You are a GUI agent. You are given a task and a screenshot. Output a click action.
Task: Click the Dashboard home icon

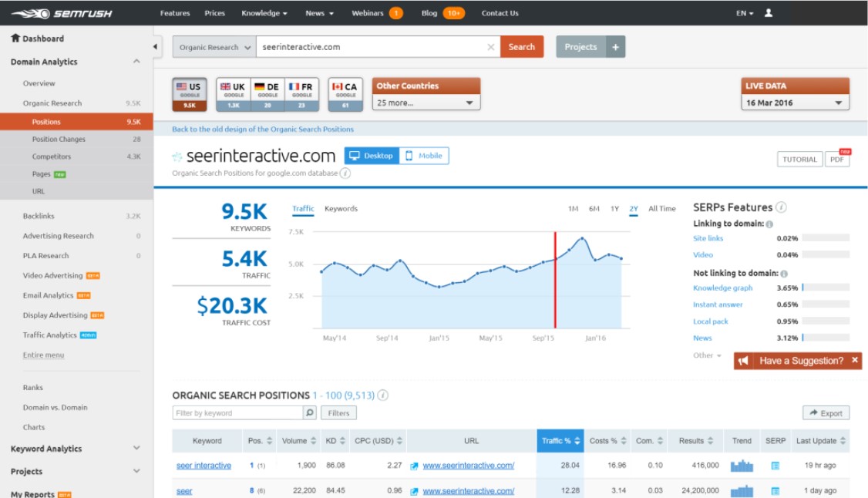tap(15, 39)
